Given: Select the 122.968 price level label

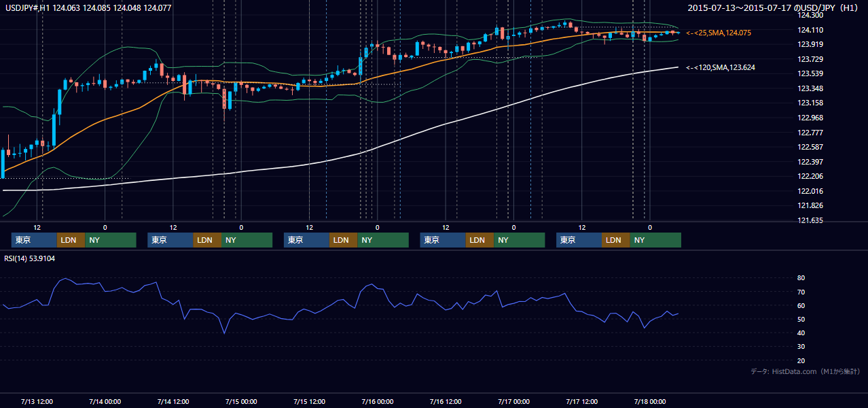Looking at the screenshot, I should 810,118.
